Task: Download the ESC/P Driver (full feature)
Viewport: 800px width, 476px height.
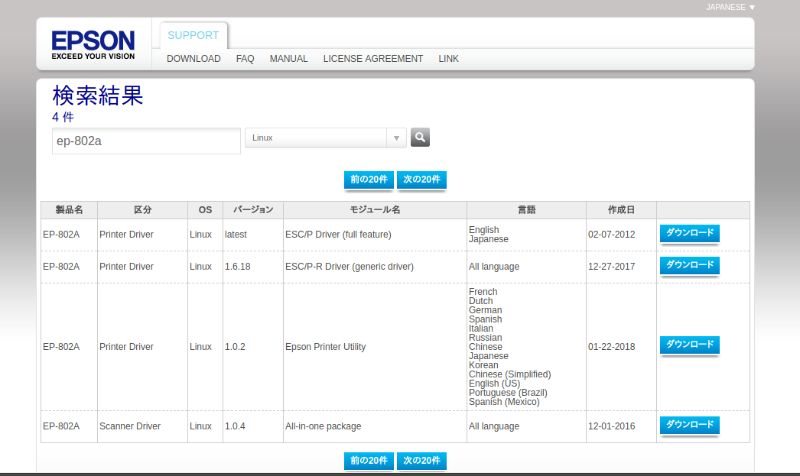Action: [690, 233]
